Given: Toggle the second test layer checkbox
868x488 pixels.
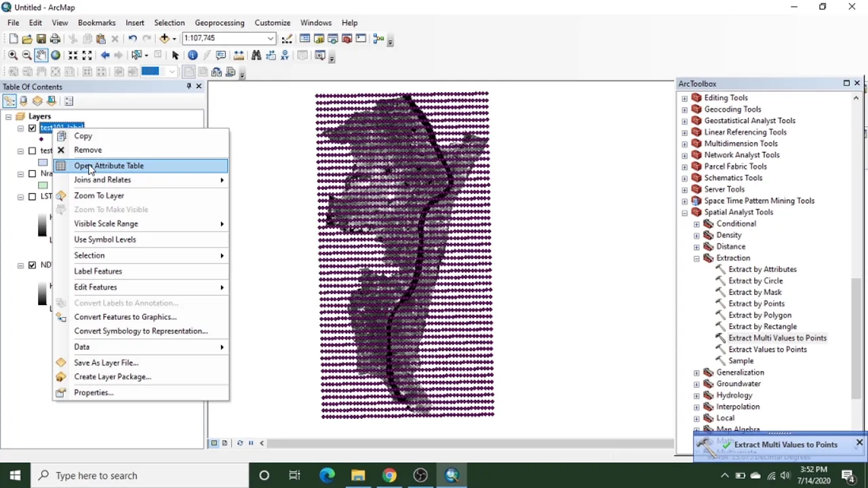Looking at the screenshot, I should [32, 150].
